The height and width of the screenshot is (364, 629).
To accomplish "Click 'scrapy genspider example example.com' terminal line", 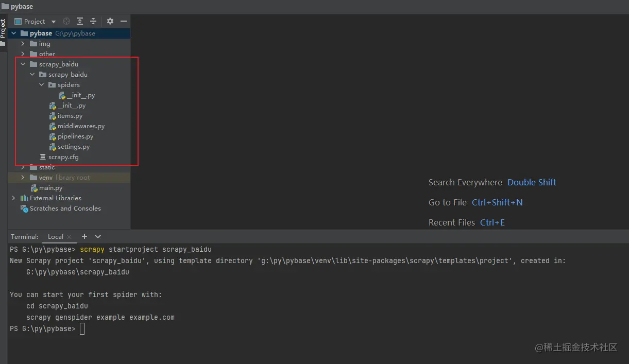I will [100, 317].
